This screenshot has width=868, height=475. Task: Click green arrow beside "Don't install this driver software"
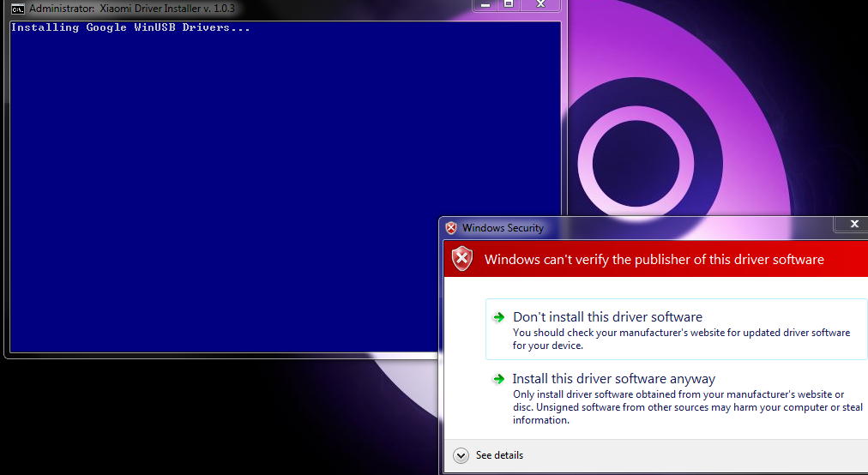(498, 317)
